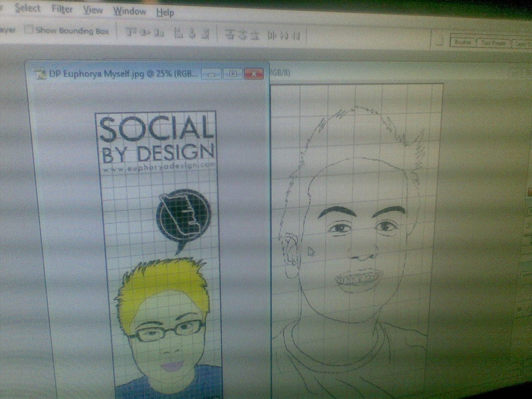
Task: Click the Align right edges icon
Action: [205, 34]
